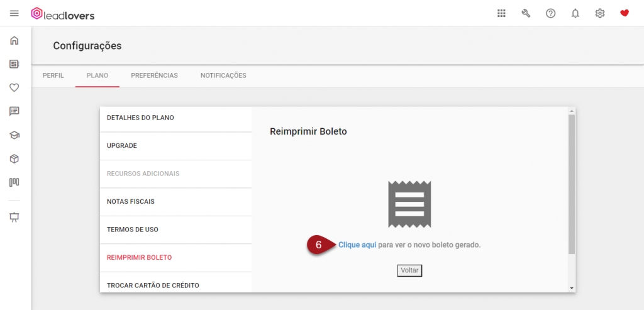Select Detalhes do Plano menu item
This screenshot has height=310, width=644.
140,118
